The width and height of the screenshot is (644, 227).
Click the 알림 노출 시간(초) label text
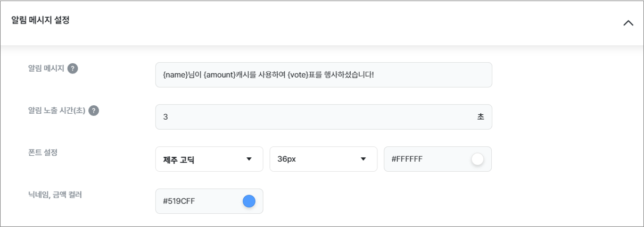click(x=56, y=111)
